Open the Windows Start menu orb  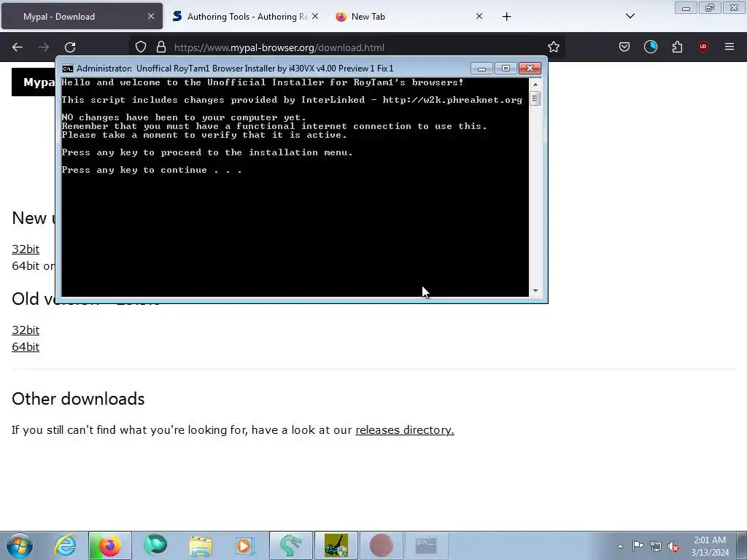point(20,545)
